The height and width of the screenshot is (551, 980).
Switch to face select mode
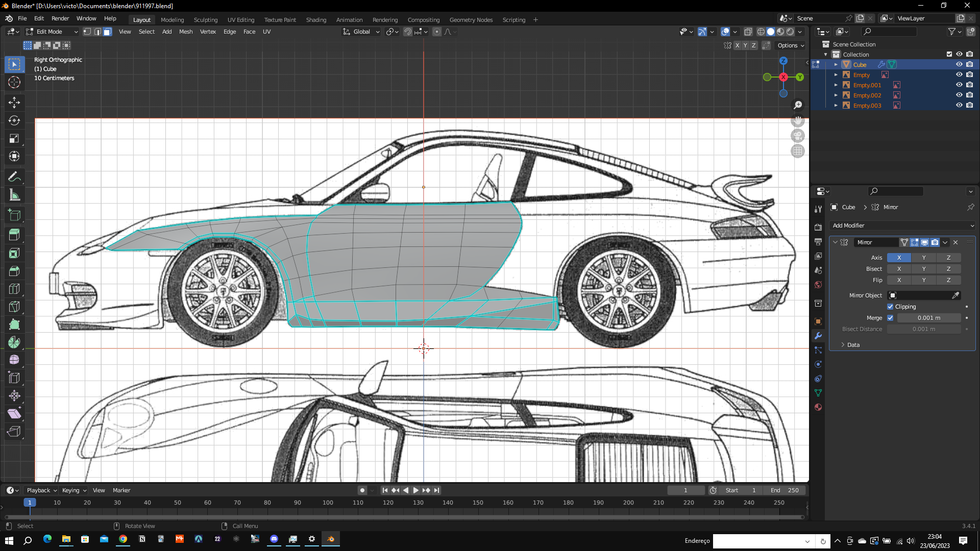(107, 32)
